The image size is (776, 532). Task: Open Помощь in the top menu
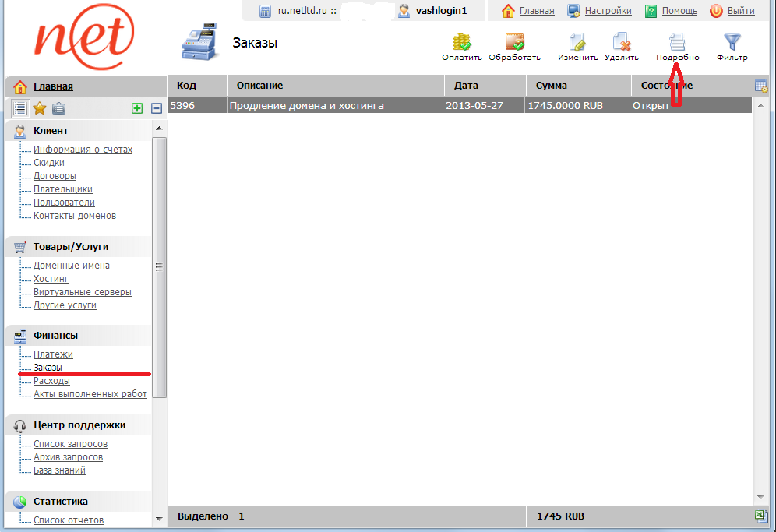coord(679,11)
